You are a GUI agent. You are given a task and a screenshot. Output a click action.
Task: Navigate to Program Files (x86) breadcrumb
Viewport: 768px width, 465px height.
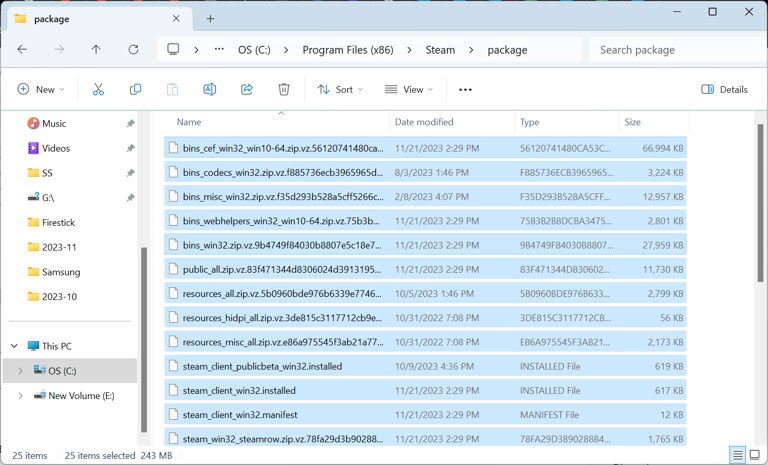tap(348, 50)
